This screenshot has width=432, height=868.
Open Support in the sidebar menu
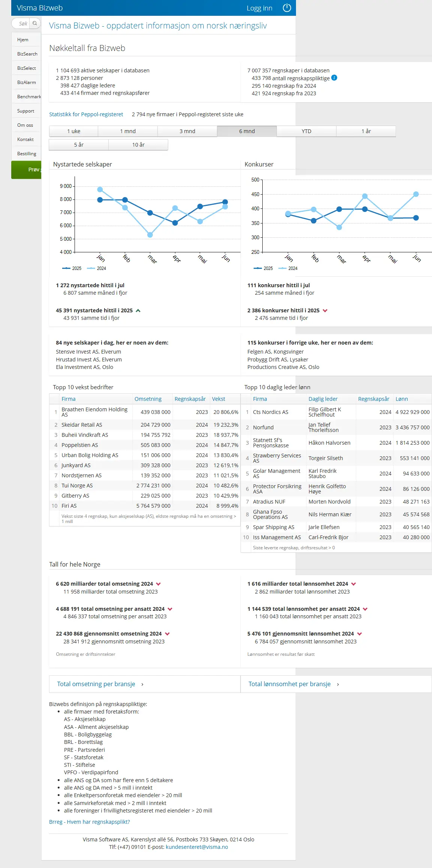[26, 111]
